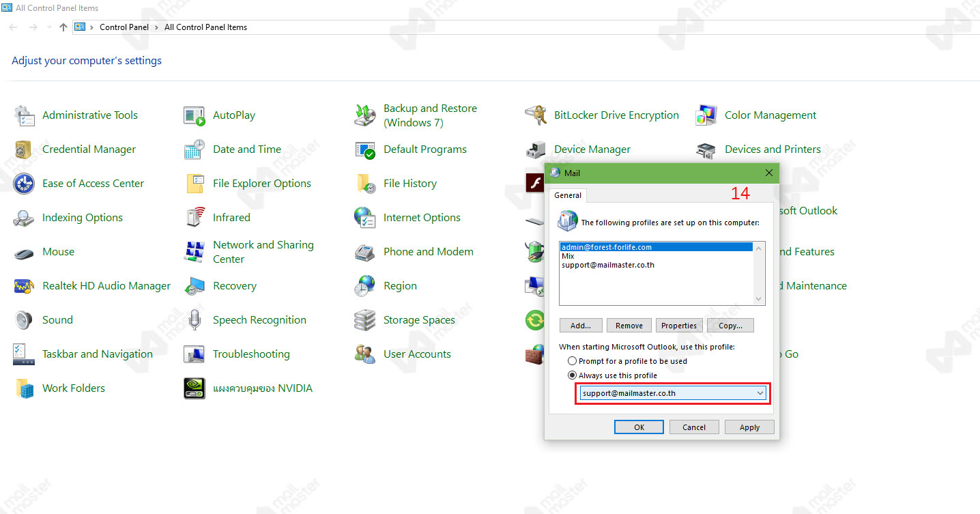Open the Infrared icon
Screen dimensions: 980x514
pyautogui.click(x=194, y=218)
